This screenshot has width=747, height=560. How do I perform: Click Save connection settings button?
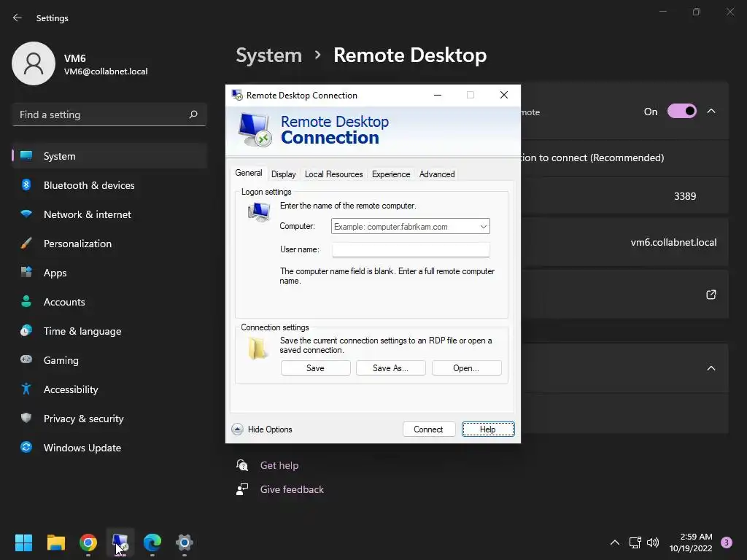point(315,368)
